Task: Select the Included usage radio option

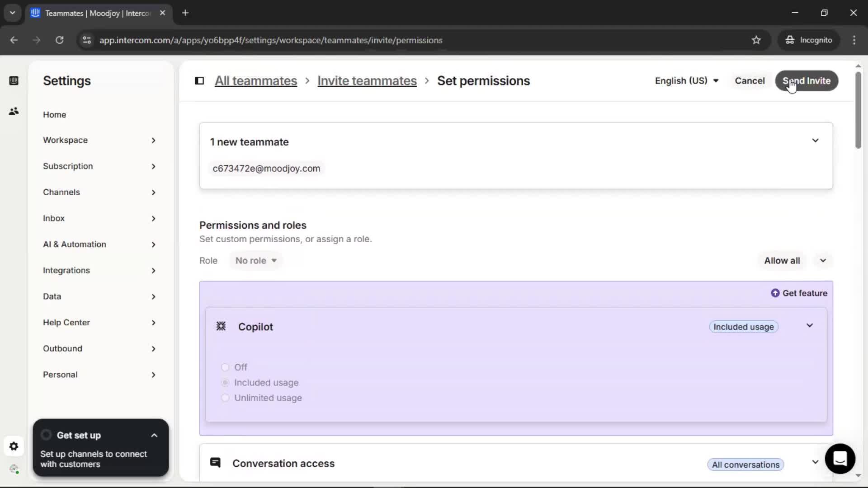Action: (225, 383)
